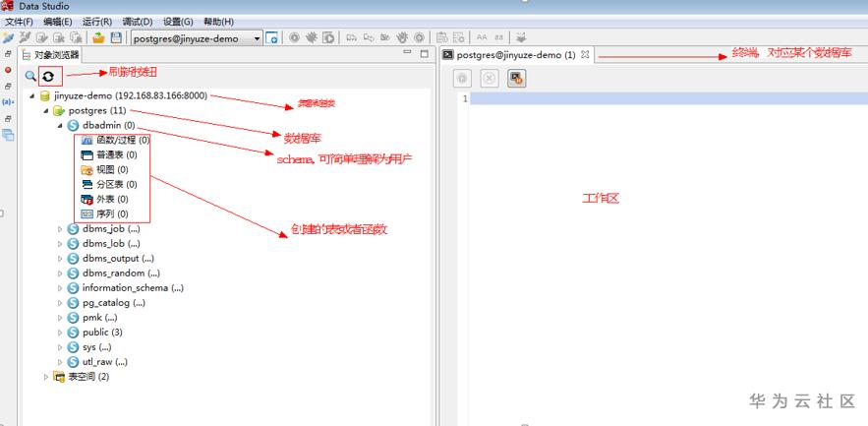Select the dbadmin (0) schema row
Screen dimensions: 868x426
click(x=108, y=126)
